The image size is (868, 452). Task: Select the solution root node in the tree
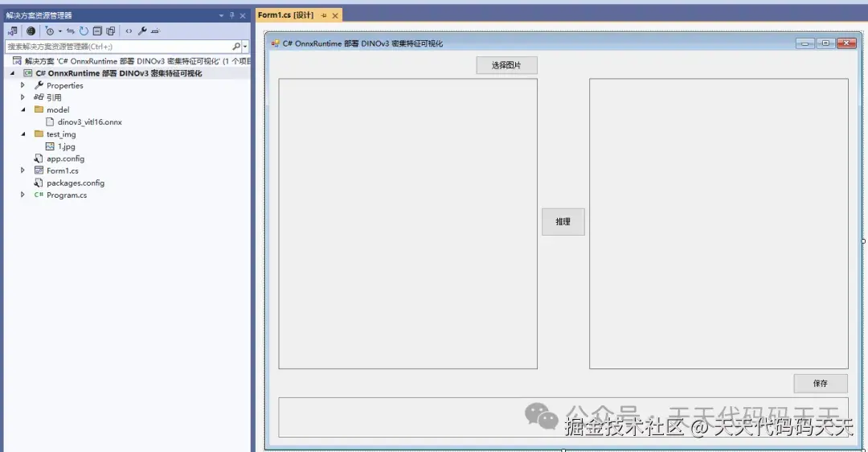137,61
